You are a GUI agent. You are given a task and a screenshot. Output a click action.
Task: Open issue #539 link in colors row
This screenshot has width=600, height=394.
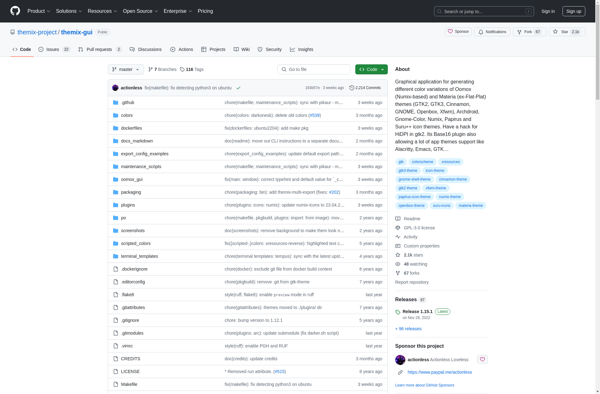pyautogui.click(x=315, y=115)
